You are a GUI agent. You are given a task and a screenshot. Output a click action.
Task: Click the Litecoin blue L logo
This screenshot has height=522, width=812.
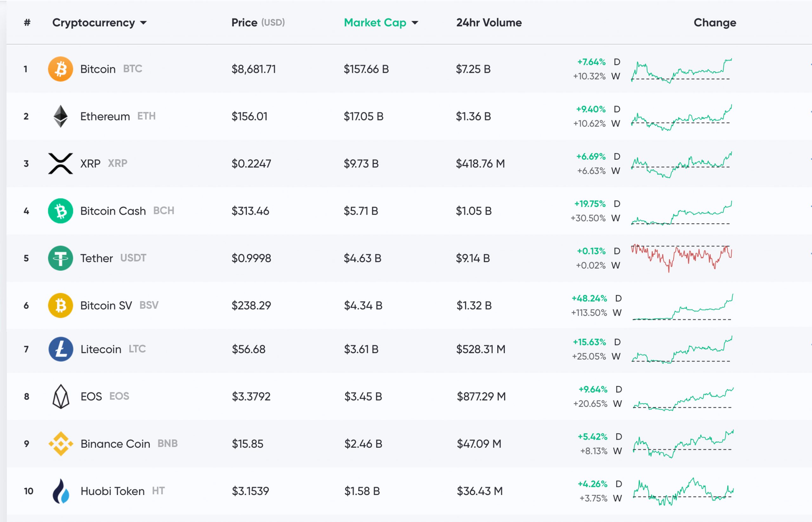coord(61,349)
